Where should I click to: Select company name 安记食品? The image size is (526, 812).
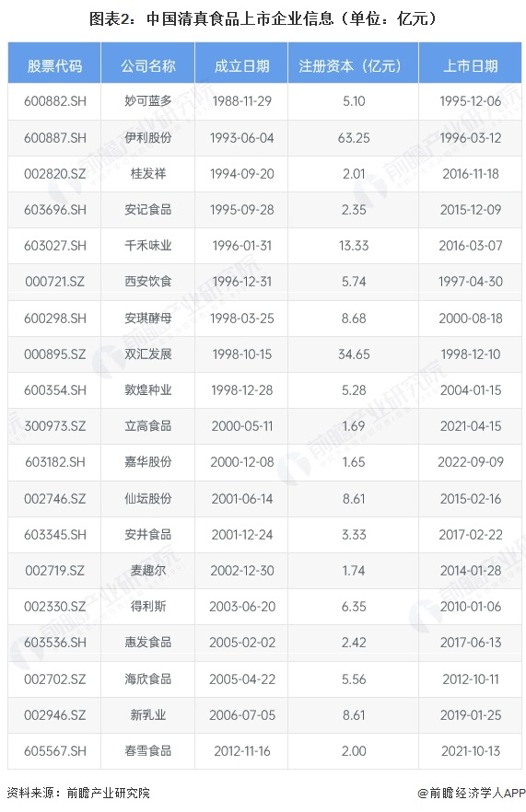[147, 210]
